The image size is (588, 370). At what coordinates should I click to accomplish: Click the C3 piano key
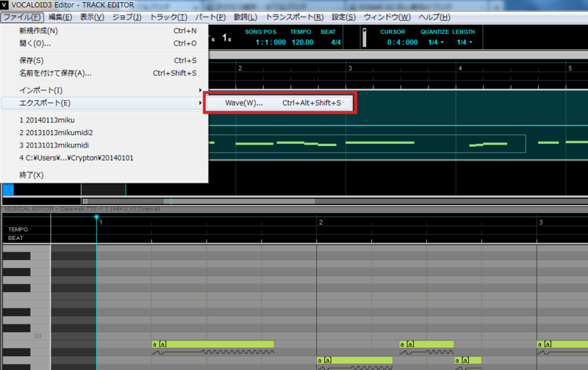click(x=26, y=336)
